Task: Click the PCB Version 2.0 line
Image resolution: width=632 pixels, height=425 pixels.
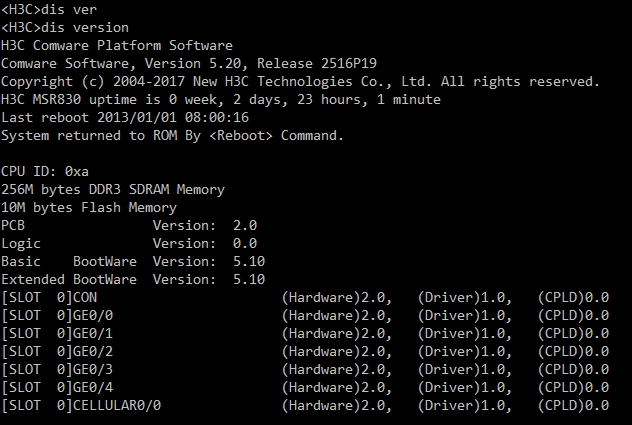Action: pyautogui.click(x=128, y=225)
